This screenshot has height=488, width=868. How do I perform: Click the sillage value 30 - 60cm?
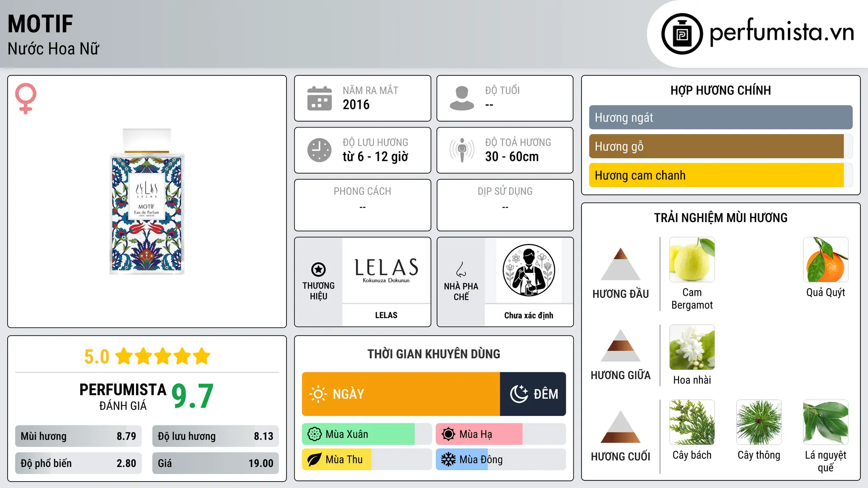[x=512, y=157]
